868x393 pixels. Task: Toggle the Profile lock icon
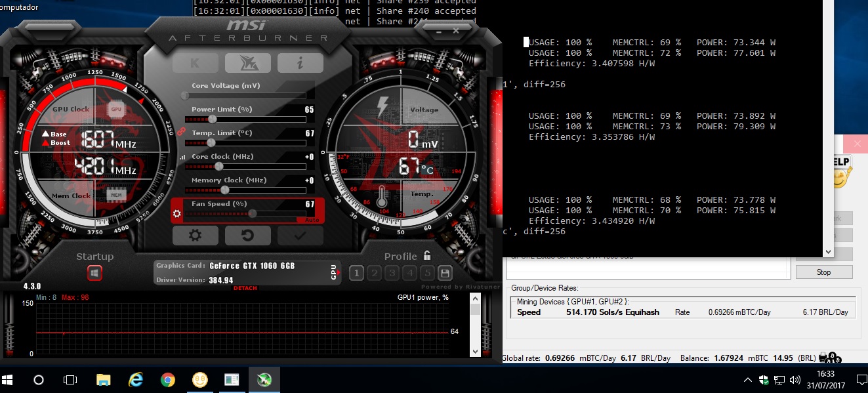click(x=427, y=256)
